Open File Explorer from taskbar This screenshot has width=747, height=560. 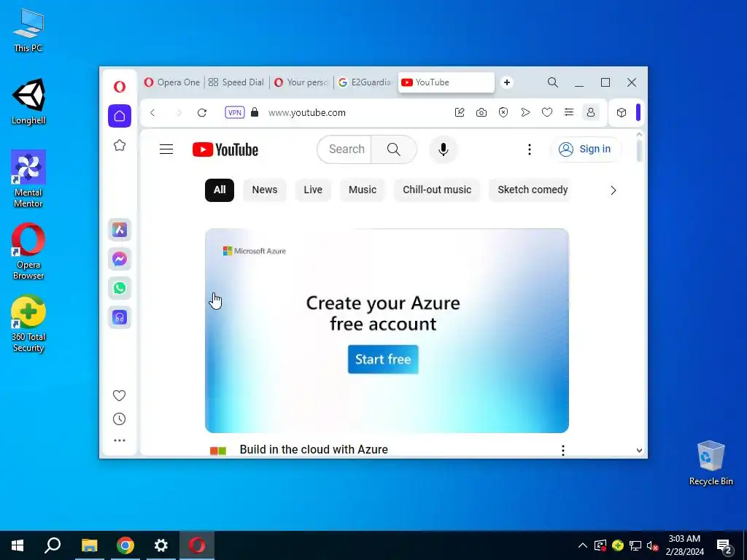click(89, 545)
